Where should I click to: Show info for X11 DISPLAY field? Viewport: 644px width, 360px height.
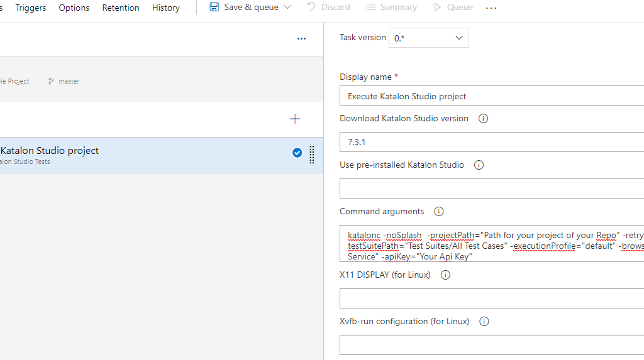tap(445, 275)
